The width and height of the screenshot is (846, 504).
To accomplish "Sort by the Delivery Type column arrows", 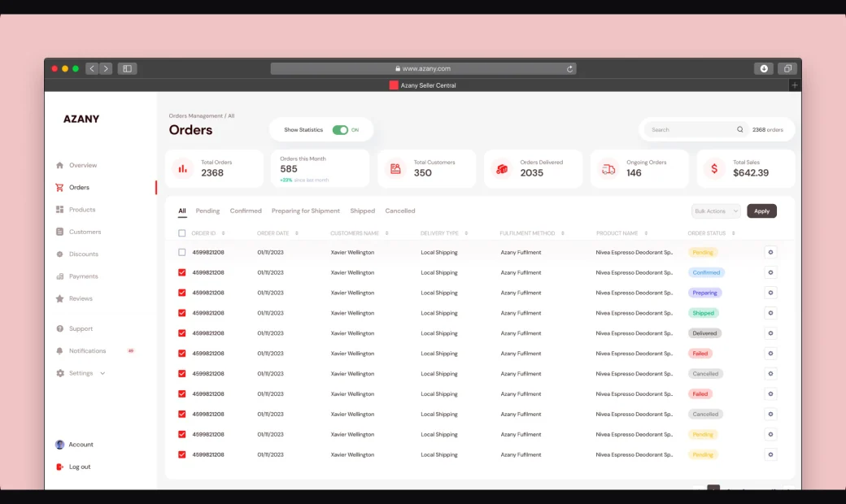I will point(466,233).
